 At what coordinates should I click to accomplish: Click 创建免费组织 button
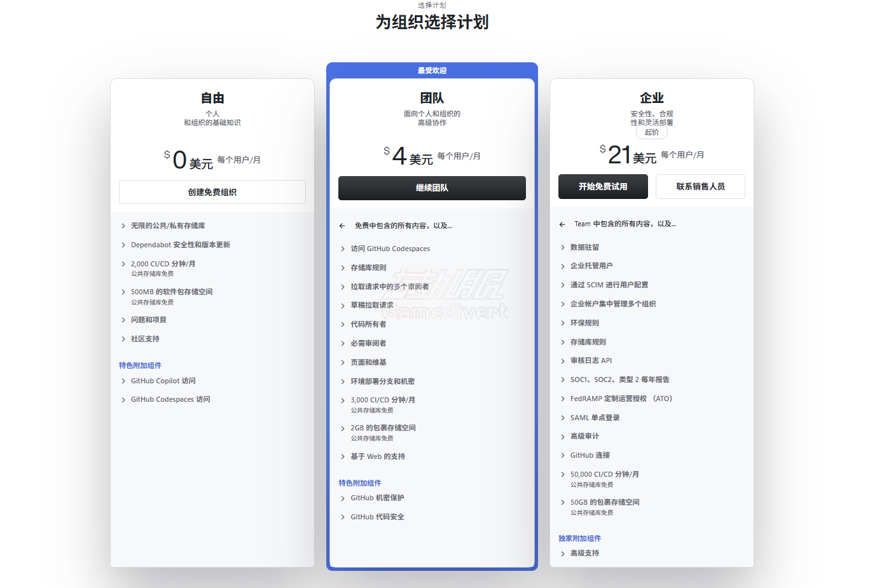pos(212,192)
